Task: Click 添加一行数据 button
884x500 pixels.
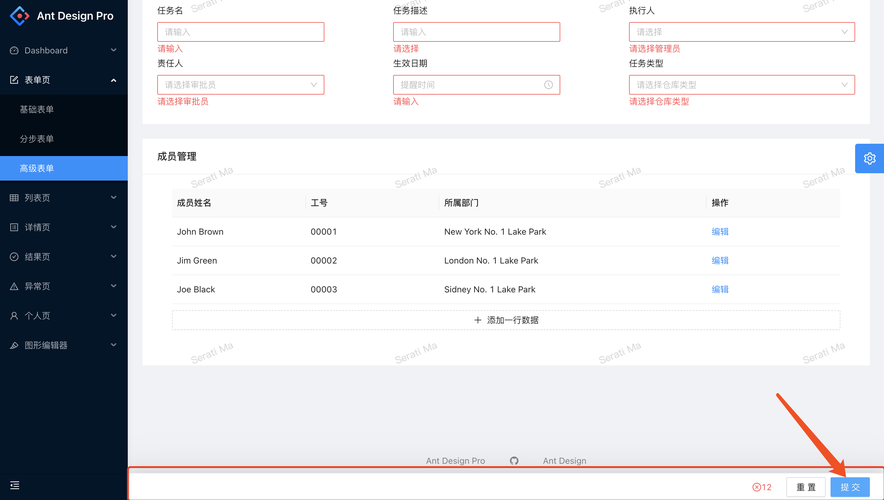Action: (506, 320)
